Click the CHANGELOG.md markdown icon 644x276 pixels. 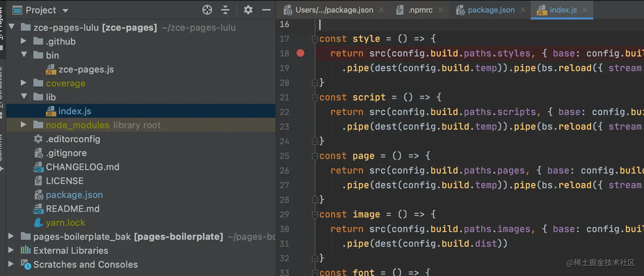point(38,167)
